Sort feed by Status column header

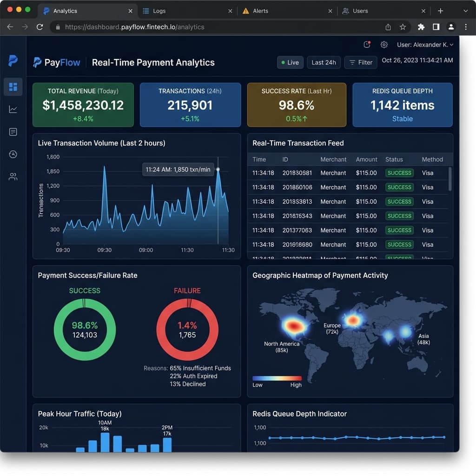(394, 159)
